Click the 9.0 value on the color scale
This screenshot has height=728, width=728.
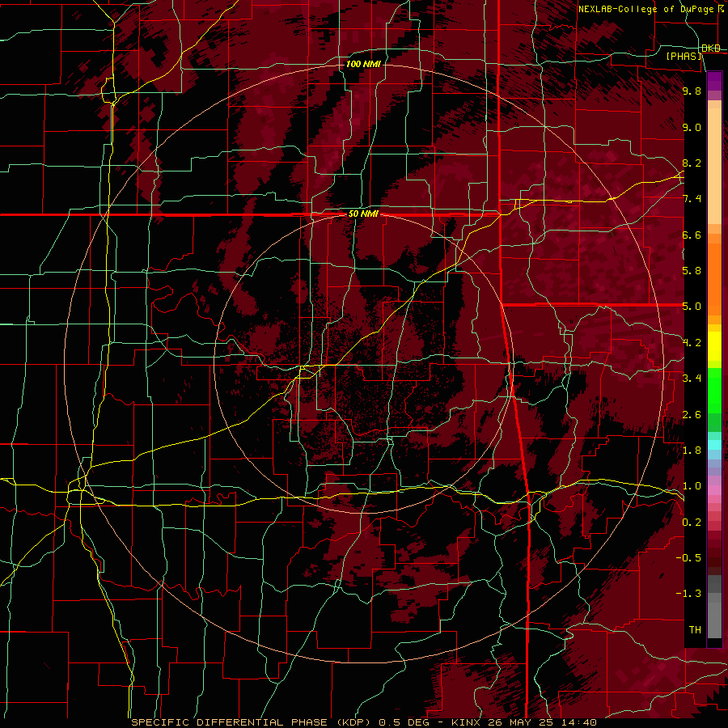point(692,127)
